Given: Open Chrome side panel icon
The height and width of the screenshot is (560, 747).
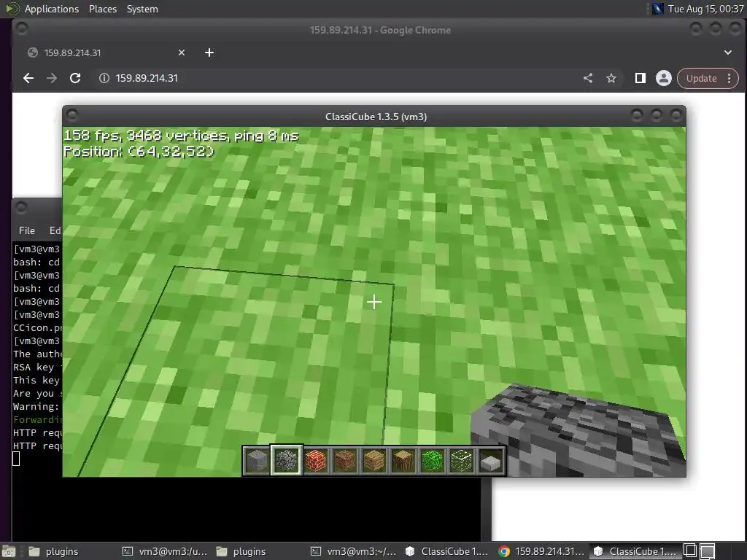Looking at the screenshot, I should pos(640,78).
